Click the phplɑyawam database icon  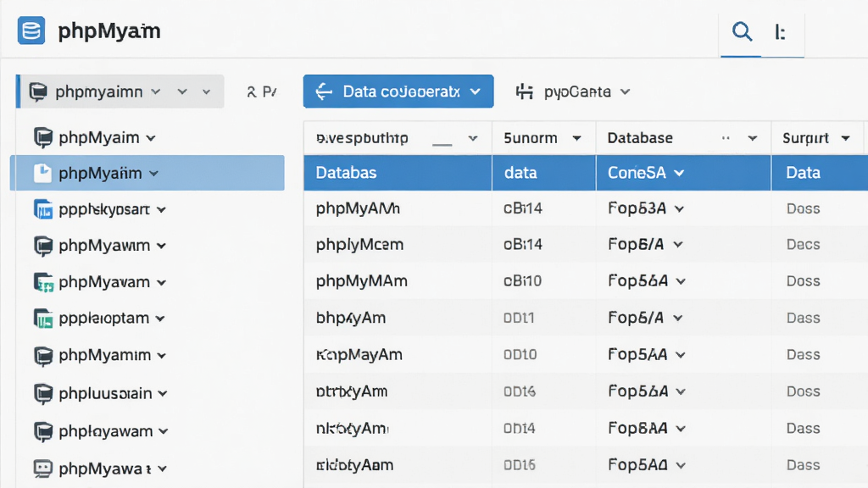click(43, 431)
